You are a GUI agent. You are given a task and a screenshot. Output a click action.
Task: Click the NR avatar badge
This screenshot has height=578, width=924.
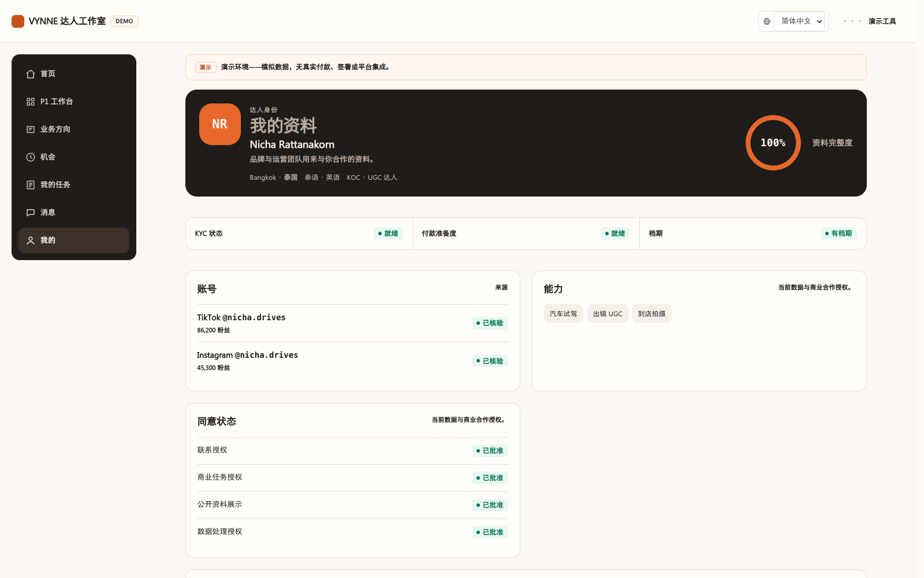[x=220, y=124]
